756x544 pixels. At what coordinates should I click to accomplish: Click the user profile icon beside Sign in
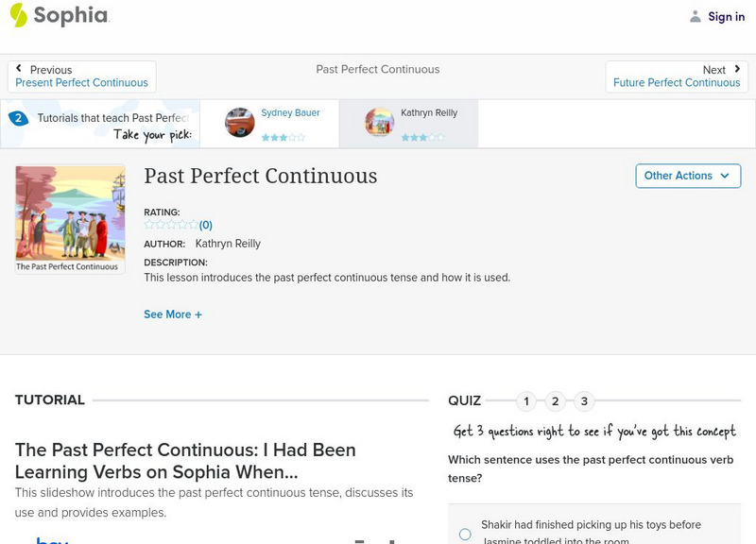tap(696, 17)
